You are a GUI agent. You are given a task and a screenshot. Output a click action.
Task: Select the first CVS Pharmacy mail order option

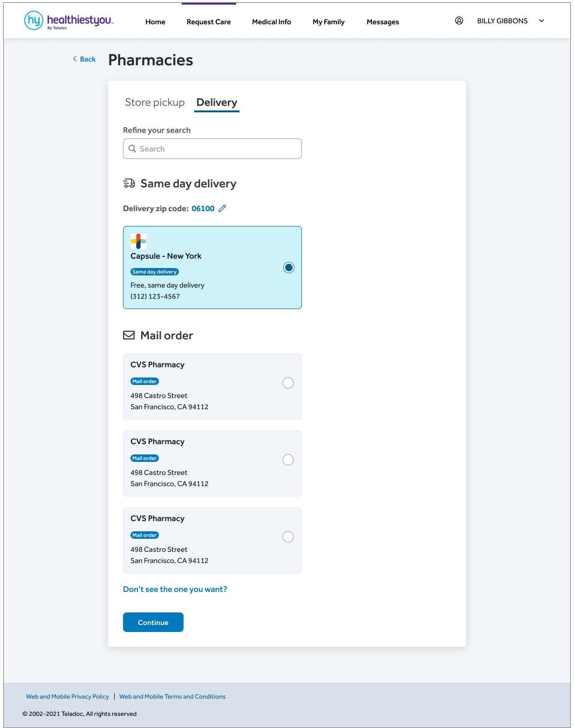pos(288,383)
